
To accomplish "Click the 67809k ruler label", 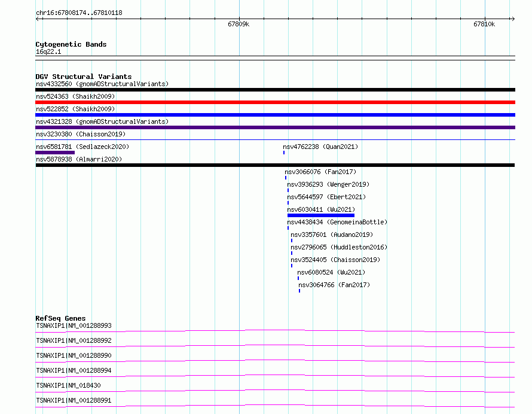I will tap(239, 24).
